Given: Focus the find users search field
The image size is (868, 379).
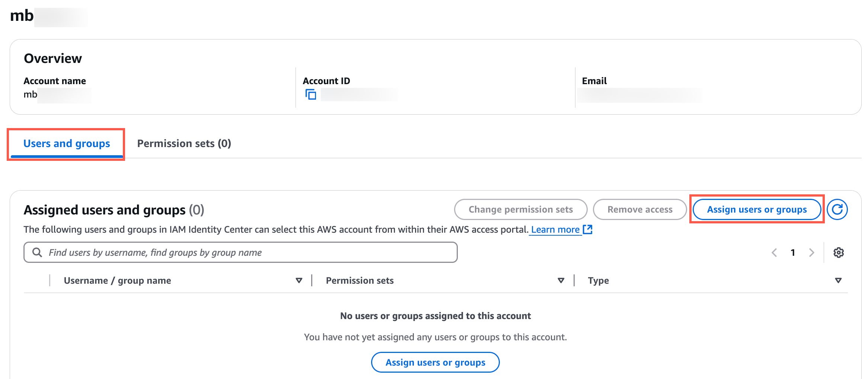Looking at the screenshot, I should [x=240, y=252].
